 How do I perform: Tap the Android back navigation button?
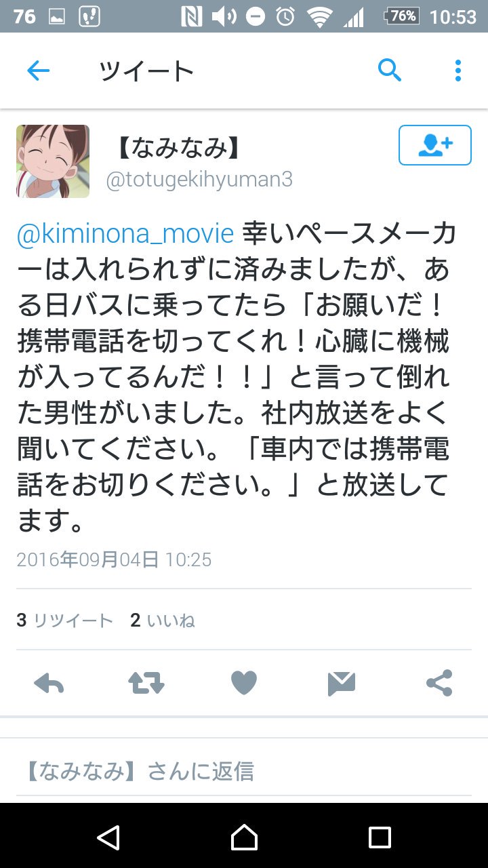pyautogui.click(x=108, y=837)
